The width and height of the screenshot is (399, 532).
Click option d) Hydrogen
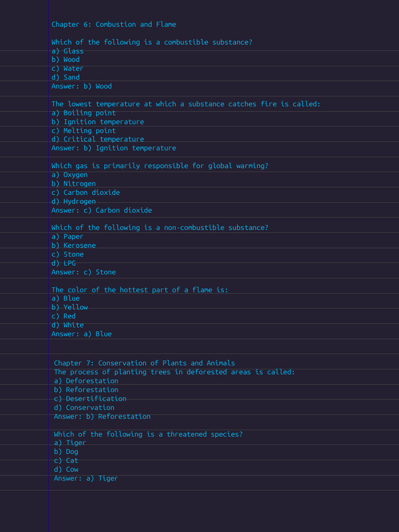[x=74, y=202]
